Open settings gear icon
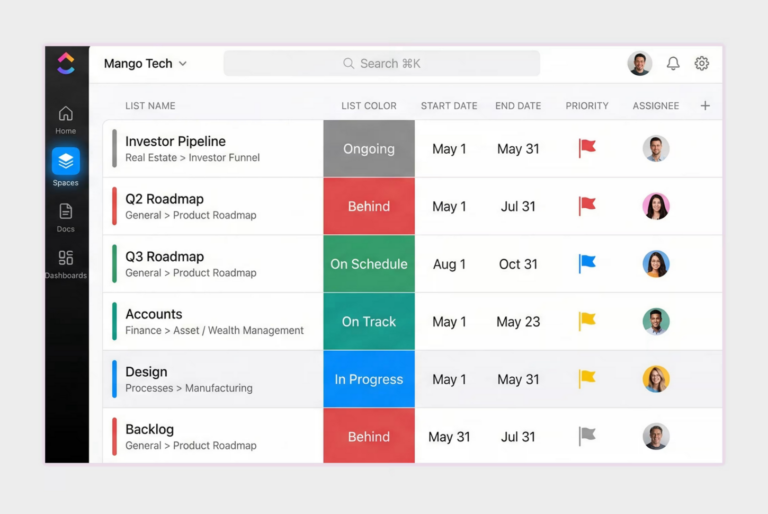 click(x=701, y=63)
